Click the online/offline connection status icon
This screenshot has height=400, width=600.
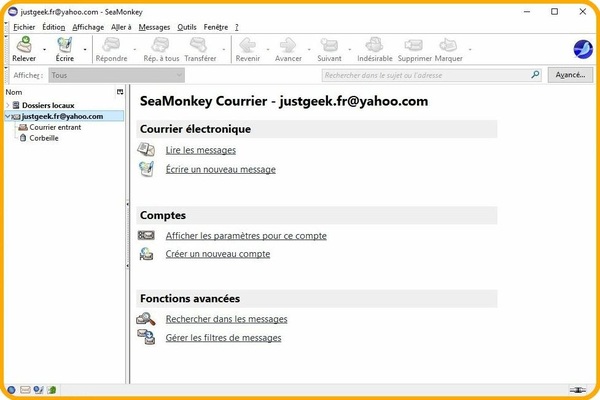coord(577,390)
